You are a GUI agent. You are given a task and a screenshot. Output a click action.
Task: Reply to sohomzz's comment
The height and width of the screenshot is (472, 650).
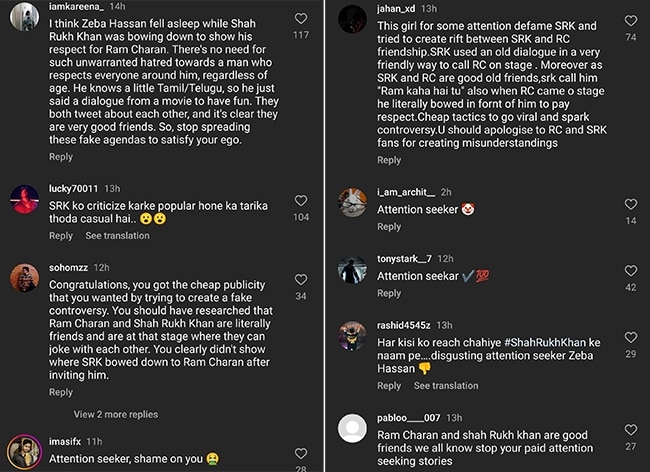tap(61, 393)
